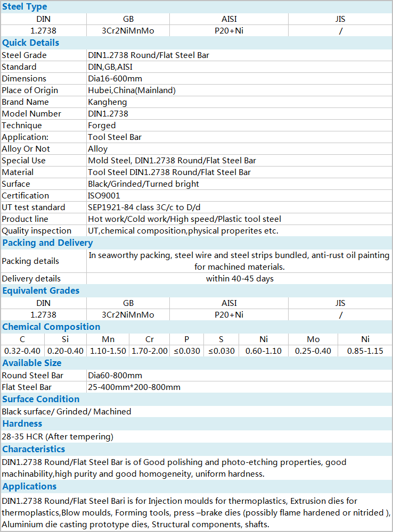Select the Flat Steel Bar size value
Image resolution: width=393 pixels, height=532 pixels.
tap(134, 387)
